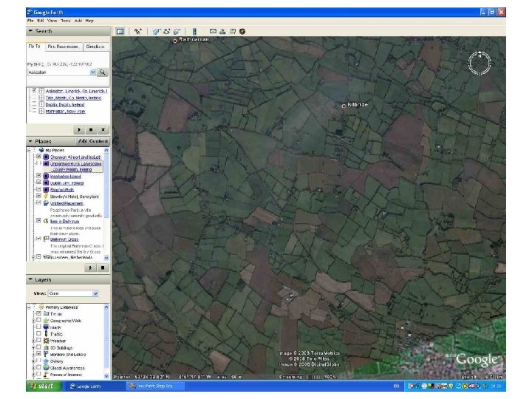This screenshot has height=399, width=532.
Task: Collapse the Search panel
Action: 30,32
